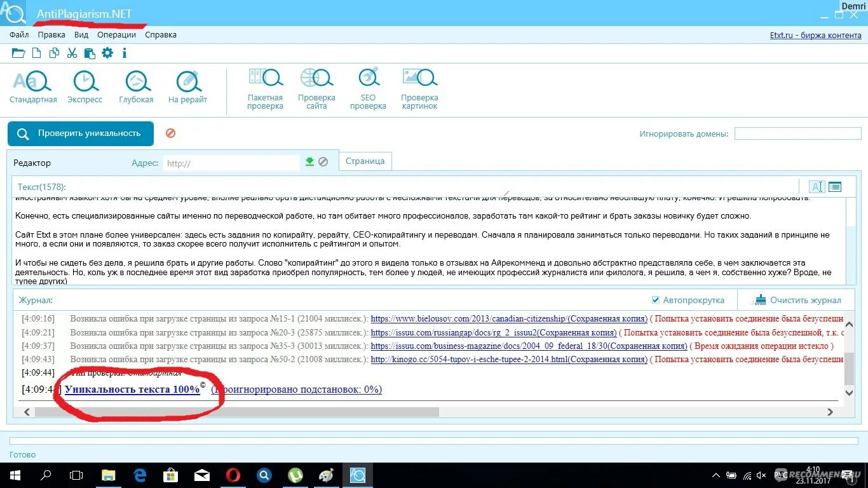Open kinogo.cc log link
Image resolution: width=868 pixels, height=488 pixels.
509,359
